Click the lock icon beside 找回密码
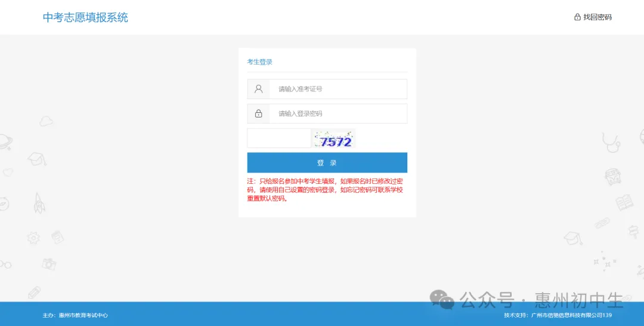 (577, 17)
